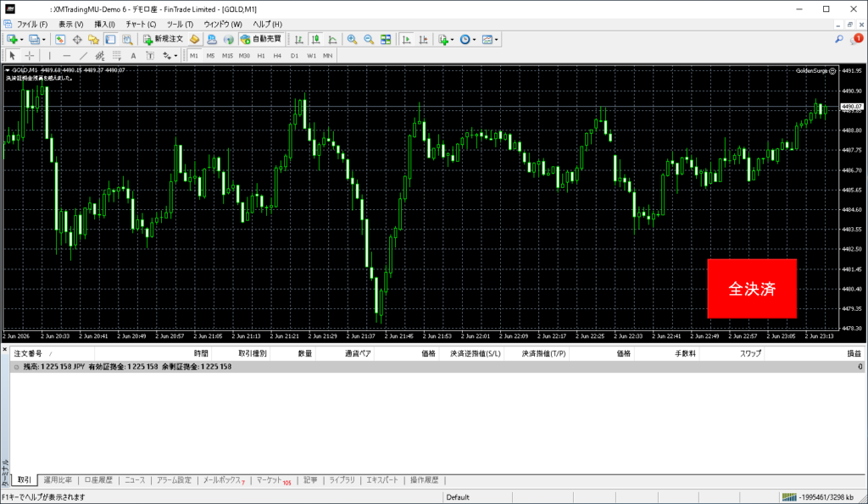
Task: Open a new chart window icon
Action: [12, 39]
